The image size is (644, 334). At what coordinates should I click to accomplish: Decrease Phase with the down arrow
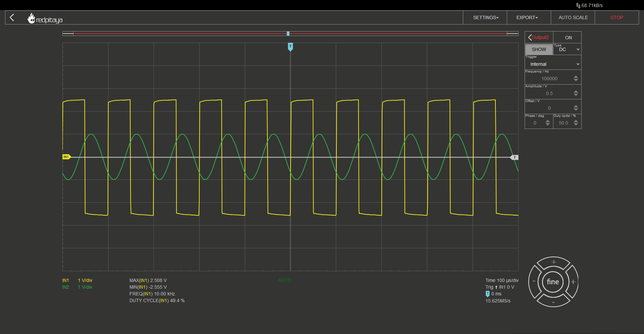pyautogui.click(x=548, y=125)
